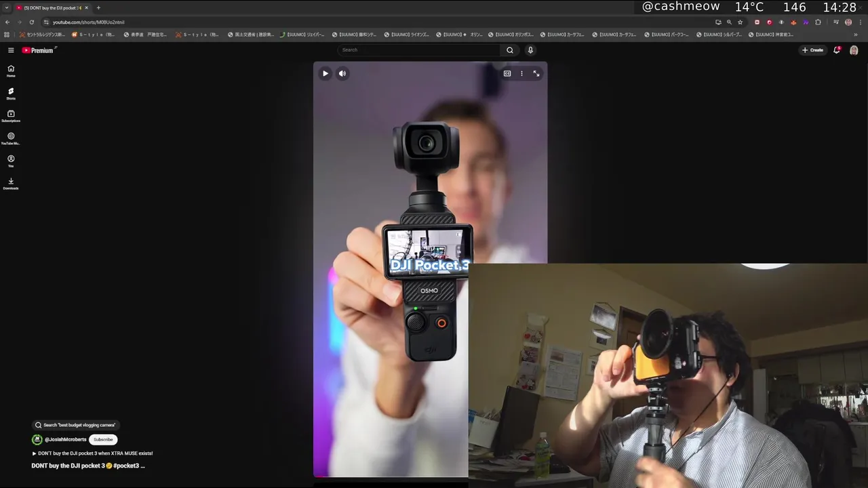Click the YouTube search magnifier button
Viewport: 868px width, 488px height.
click(510, 50)
